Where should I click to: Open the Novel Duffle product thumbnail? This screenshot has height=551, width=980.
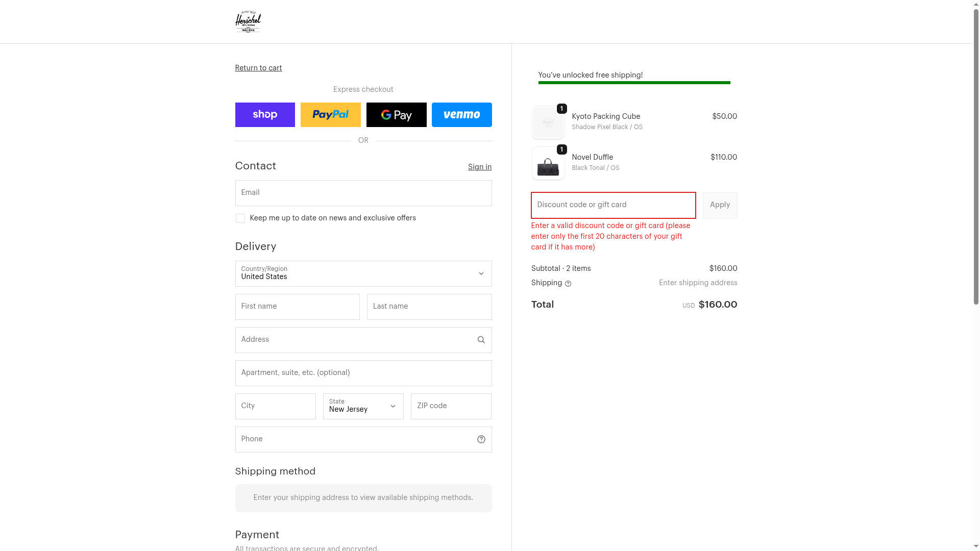[x=548, y=164]
